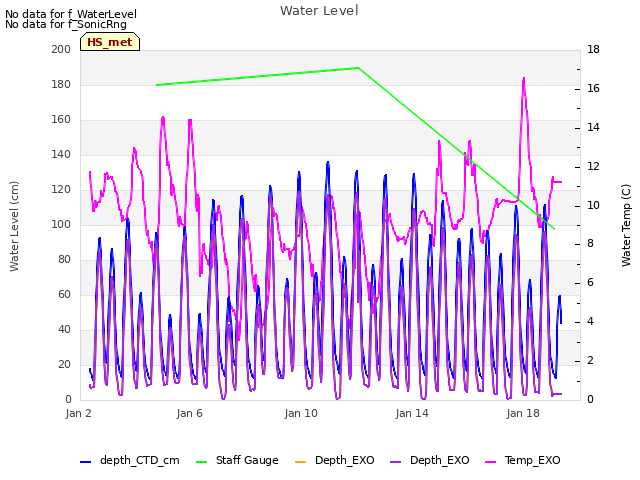Click the Water Level (cm) axis label
The width and height of the screenshot is (640, 480).
pyautogui.click(x=14, y=226)
